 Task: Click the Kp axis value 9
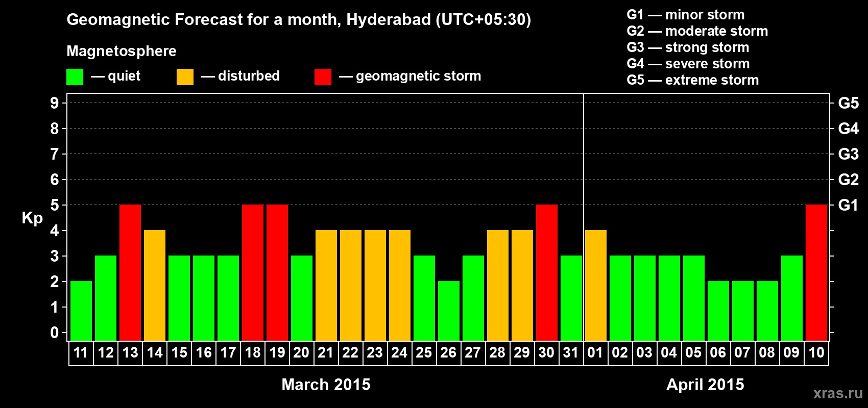(x=55, y=103)
